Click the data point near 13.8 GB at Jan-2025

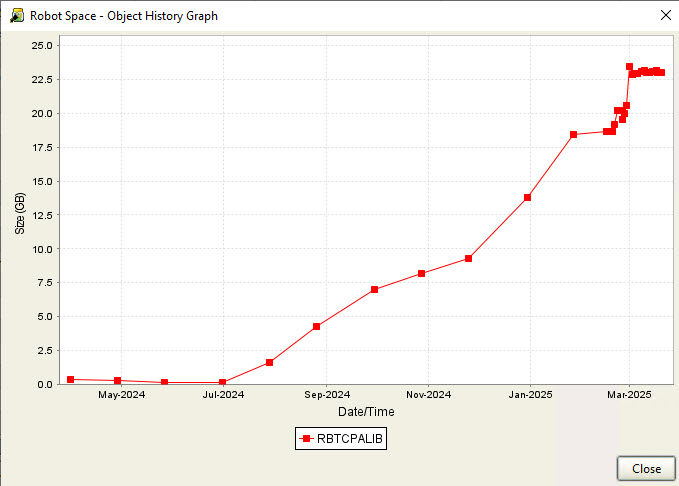pos(527,198)
